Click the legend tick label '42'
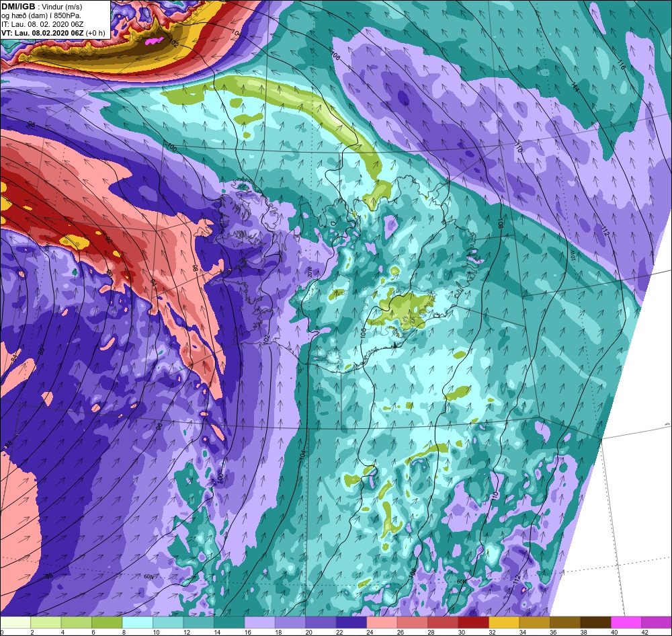 [644, 632]
